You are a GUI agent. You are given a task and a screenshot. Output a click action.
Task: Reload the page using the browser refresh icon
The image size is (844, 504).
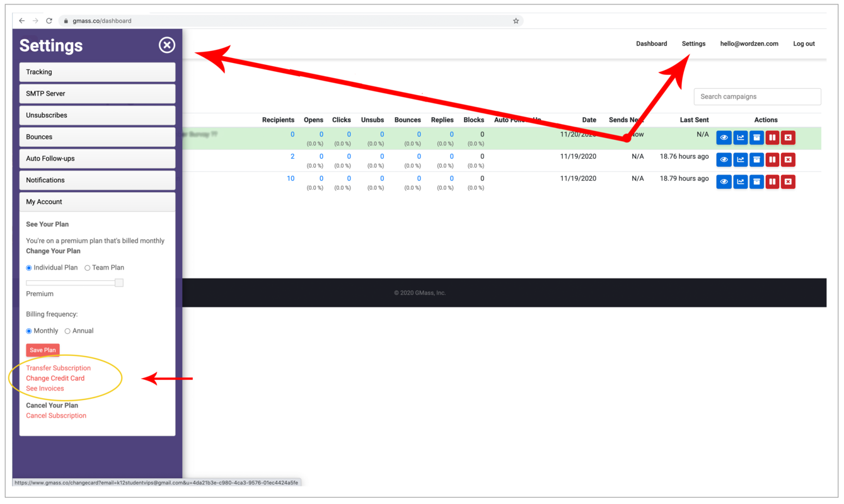(x=49, y=21)
